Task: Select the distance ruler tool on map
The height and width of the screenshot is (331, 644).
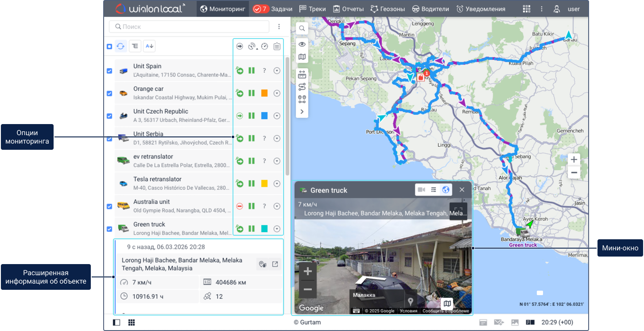Action: pos(302,74)
